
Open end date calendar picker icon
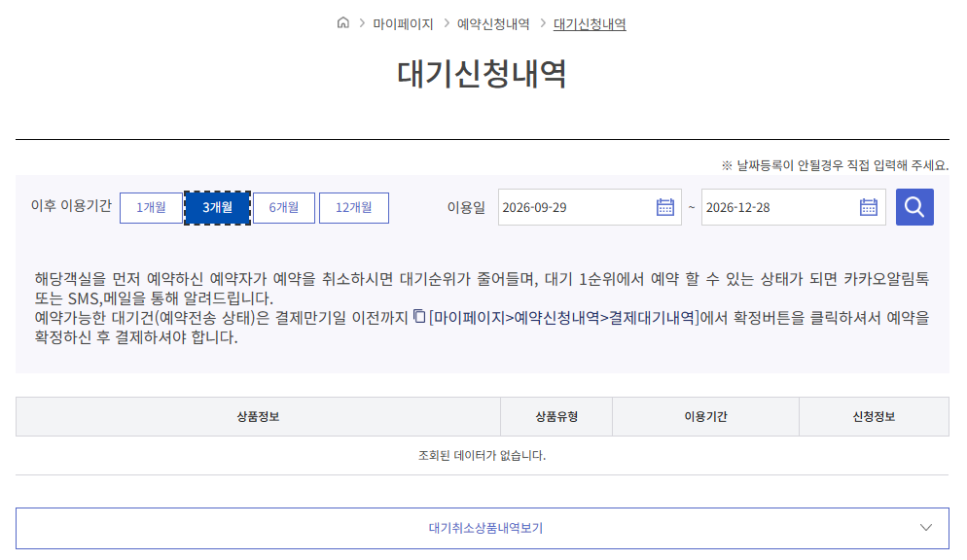(x=869, y=207)
